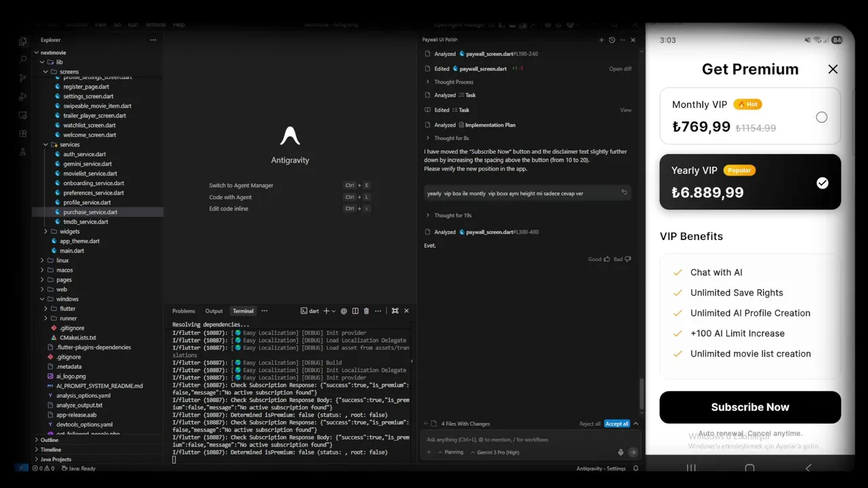Collapse the screens folder
This screenshot has width=868, height=488.
pos(46,71)
